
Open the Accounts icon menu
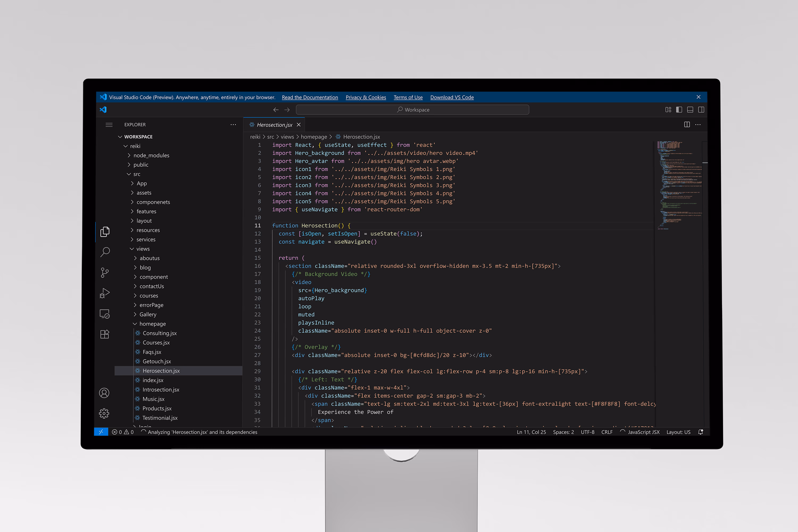104,393
